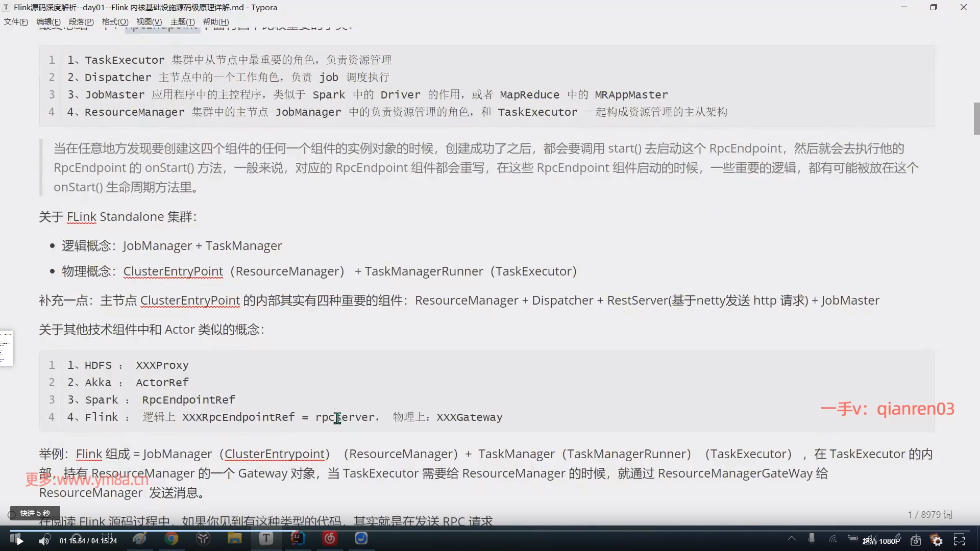Click the document vertical scrollbar thumb
The height and width of the screenshot is (551, 980).
(x=976, y=118)
